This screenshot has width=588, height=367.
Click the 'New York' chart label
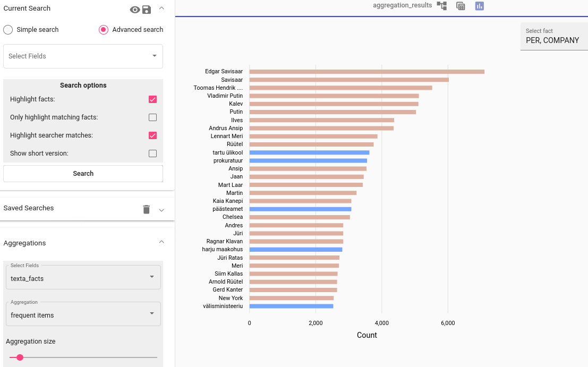click(231, 298)
